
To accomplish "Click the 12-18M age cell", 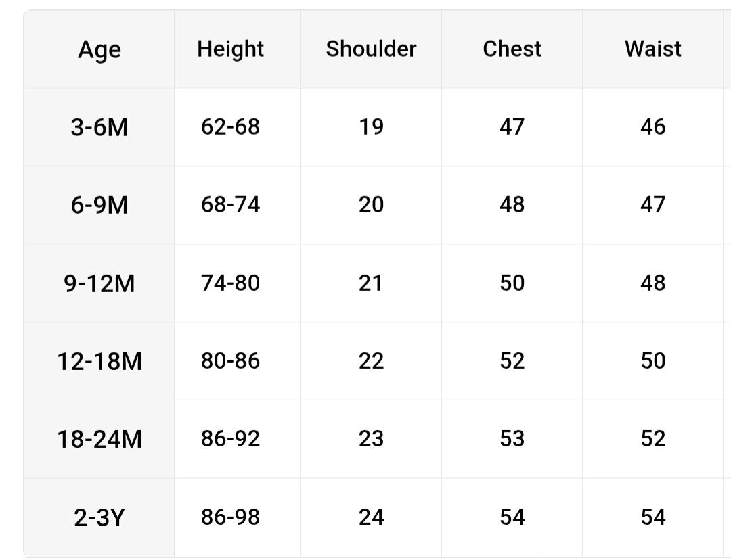I will click(x=99, y=362).
